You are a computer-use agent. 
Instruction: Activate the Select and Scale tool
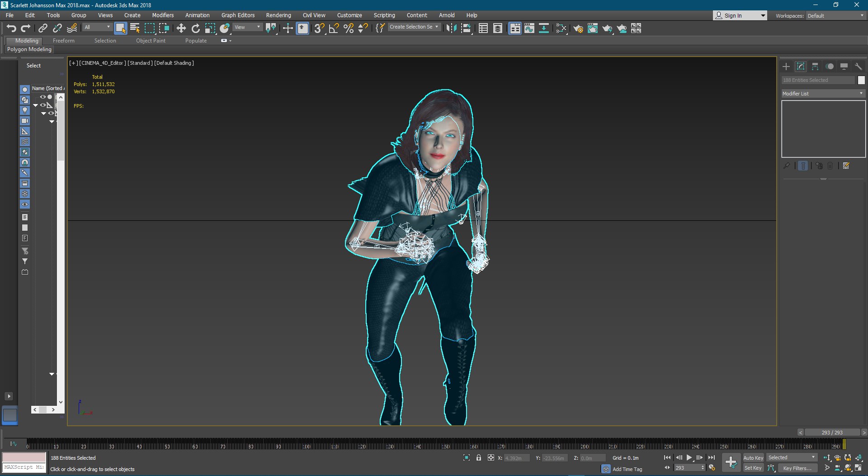coord(210,28)
